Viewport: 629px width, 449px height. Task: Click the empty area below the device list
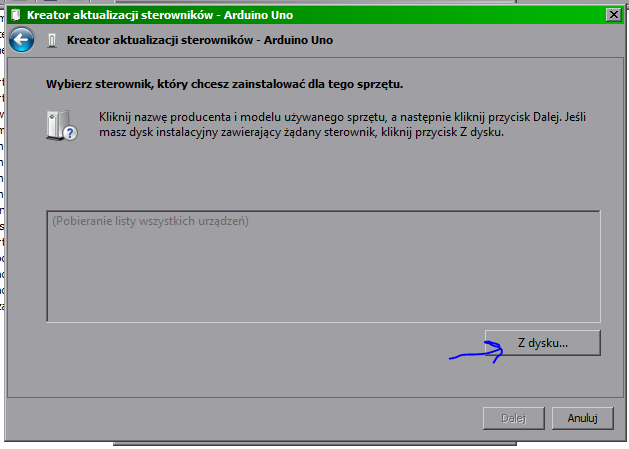coord(250,360)
